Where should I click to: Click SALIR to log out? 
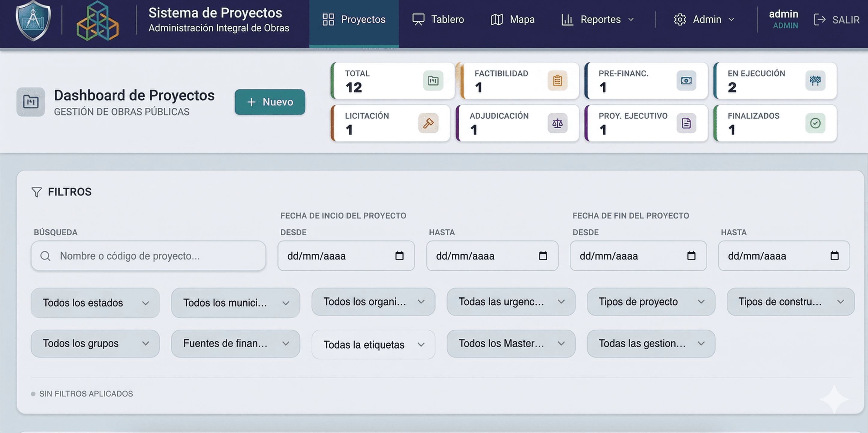coord(837,20)
